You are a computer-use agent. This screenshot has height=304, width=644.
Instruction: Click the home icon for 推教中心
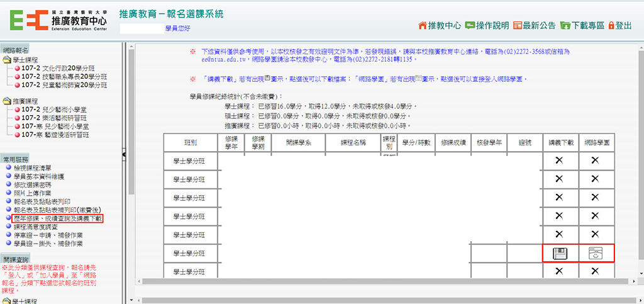[422, 26]
